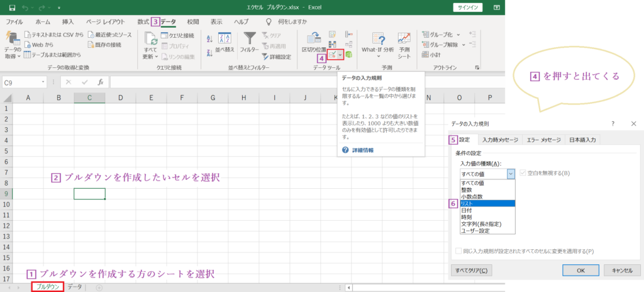This screenshot has width=644, height=292.
Task: Click the Webから data source icon
Action: coord(27,45)
